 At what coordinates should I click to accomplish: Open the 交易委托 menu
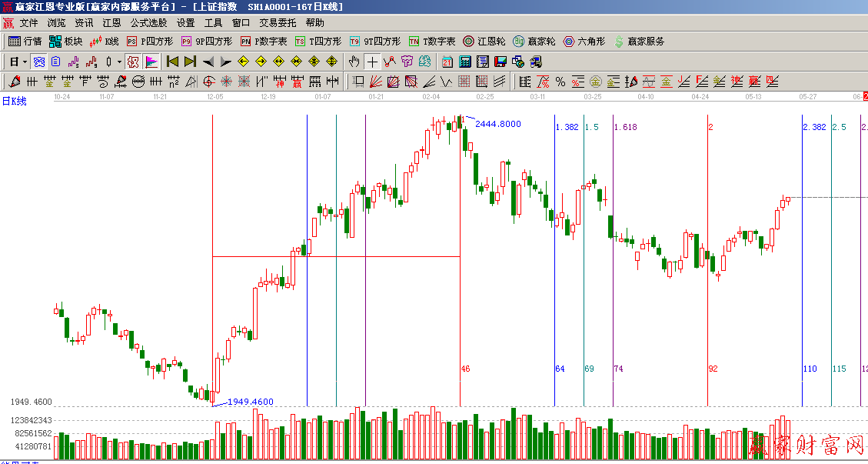[x=278, y=23]
